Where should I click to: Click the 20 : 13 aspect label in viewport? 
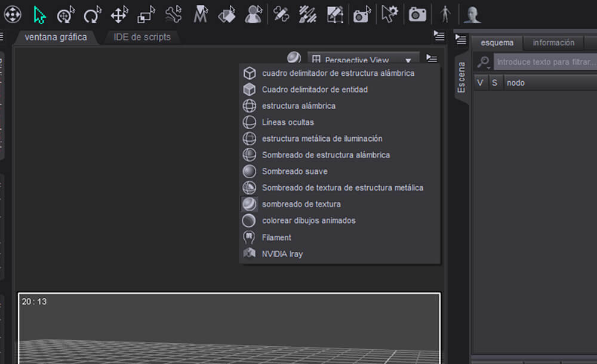[x=34, y=301]
